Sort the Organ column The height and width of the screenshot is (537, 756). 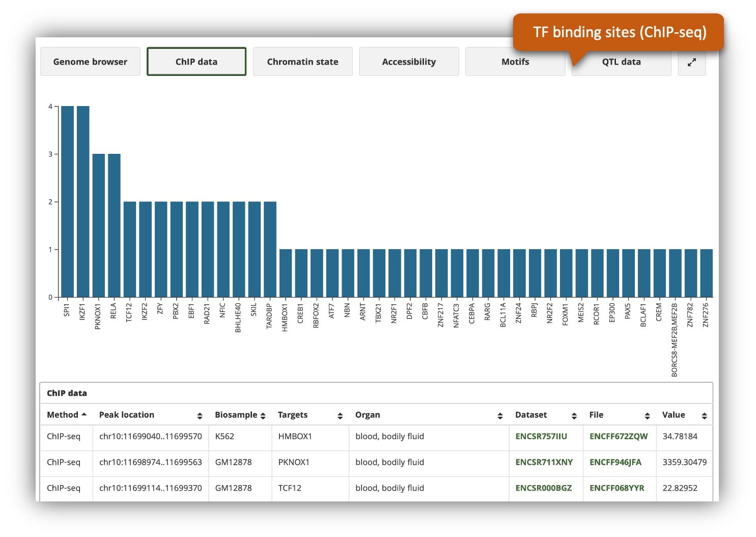tap(500, 416)
